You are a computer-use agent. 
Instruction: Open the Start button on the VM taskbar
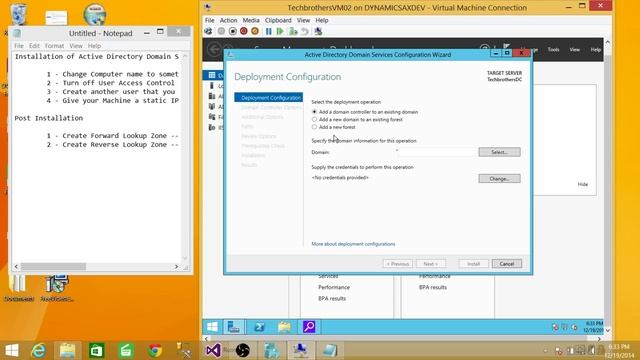212,327
